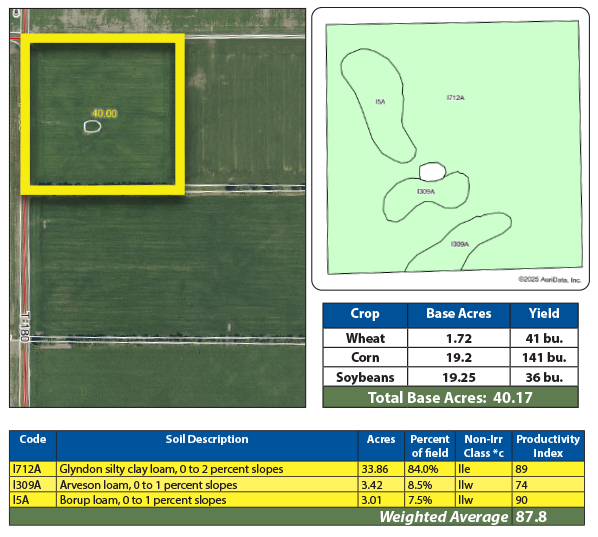Click the Base Acres column header

pos(459,315)
